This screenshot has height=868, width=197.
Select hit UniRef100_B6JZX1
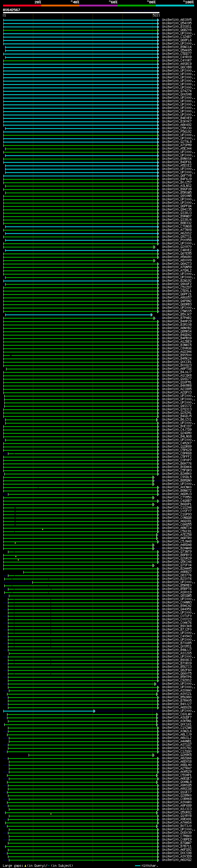[177, 419]
